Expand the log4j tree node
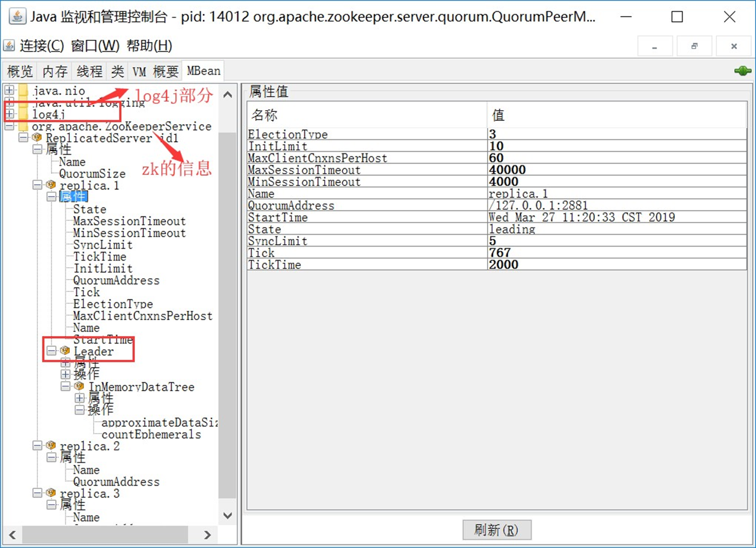 (9, 114)
